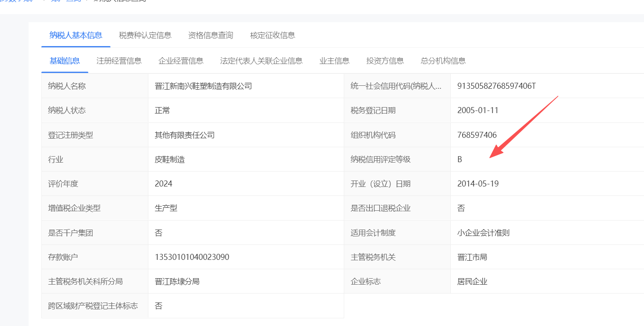Open the 注册经营信息 sub-tab
Image resolution: width=644 pixels, height=326 pixels.
[x=119, y=61]
